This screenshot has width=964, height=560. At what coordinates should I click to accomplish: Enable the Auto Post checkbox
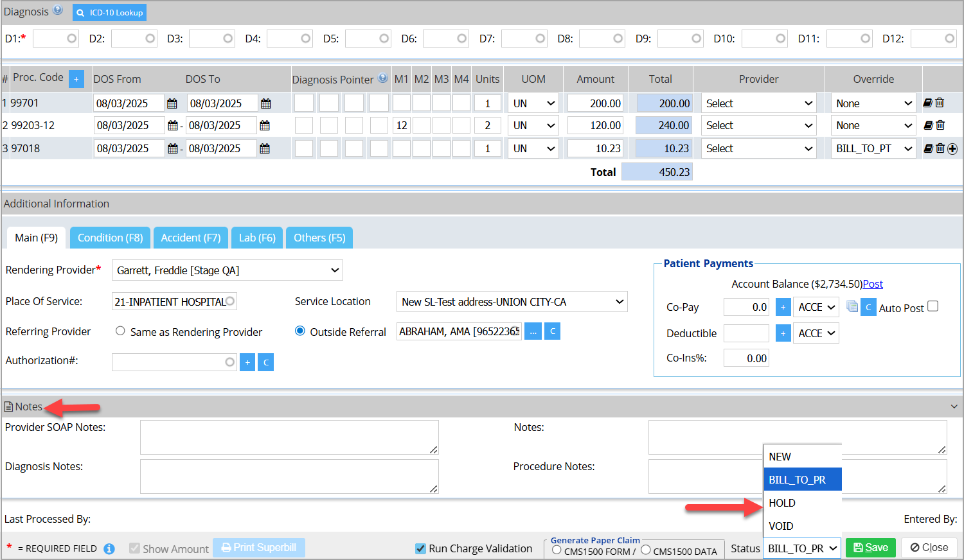pos(933,306)
